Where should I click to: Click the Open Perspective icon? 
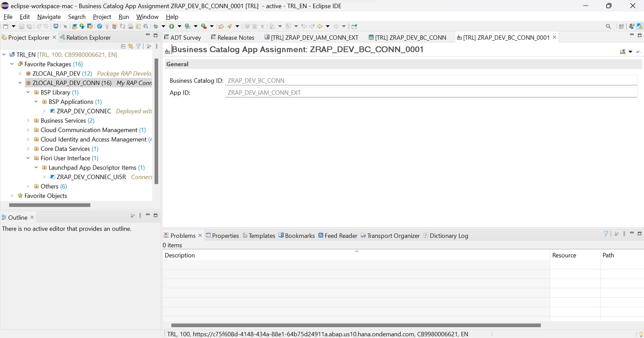(x=621, y=26)
